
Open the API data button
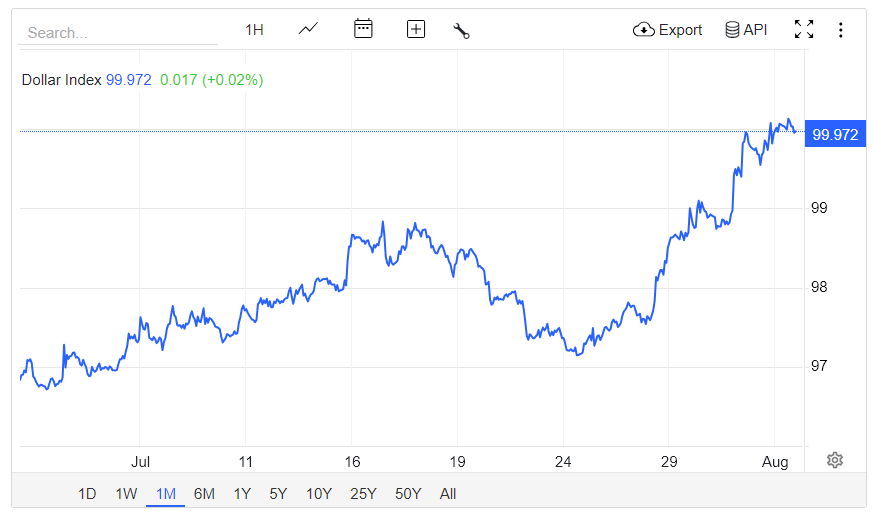tap(746, 29)
